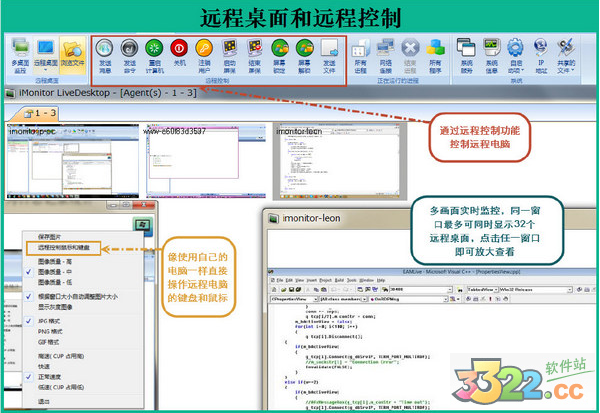Image resolution: width=600 pixels, height=413 pixels.
Task: Toggle 显示灰度图像 grayscale image option
Action: coord(55,307)
